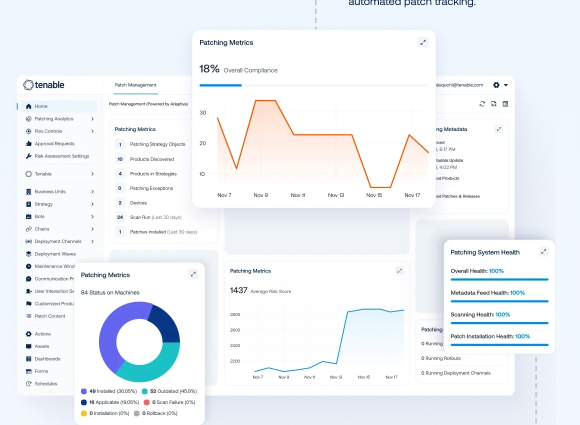580x425 pixels.
Task: Click the Flex Controls sidebar icon
Action: pyautogui.click(x=28, y=131)
